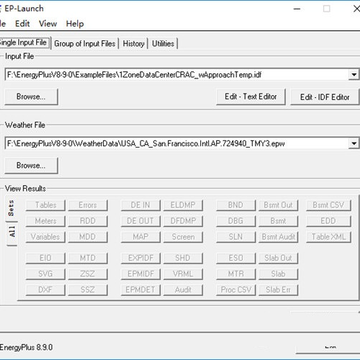Click the Weather File path field
The width and height of the screenshot is (360, 360).
tap(177, 143)
